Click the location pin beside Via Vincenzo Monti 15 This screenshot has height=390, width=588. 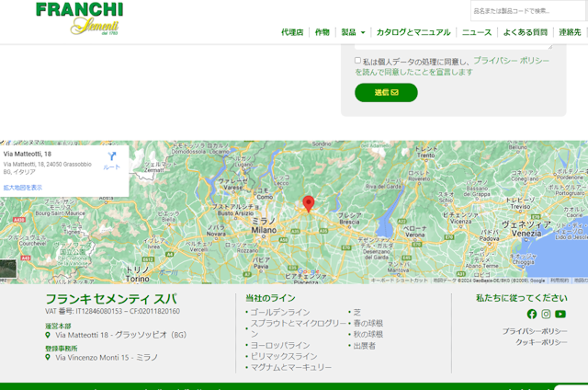click(48, 357)
